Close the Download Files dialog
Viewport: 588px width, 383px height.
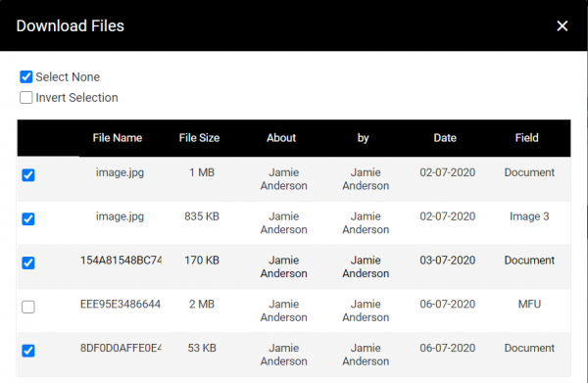[562, 25]
